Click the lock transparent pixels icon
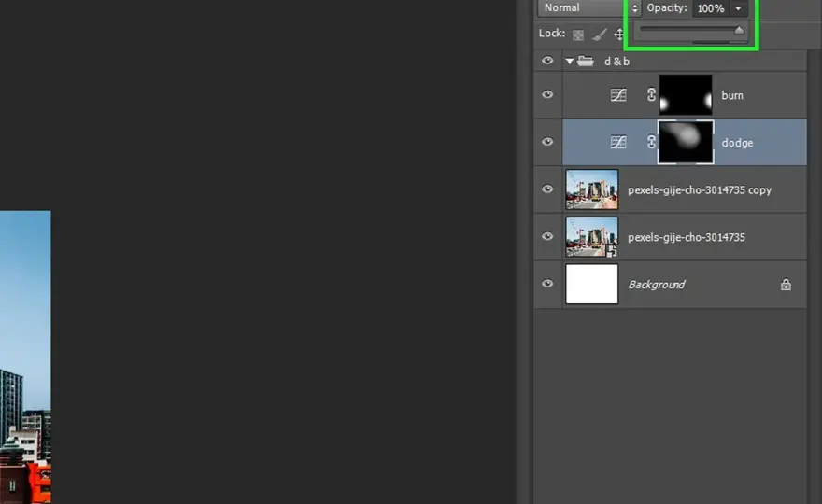 [x=577, y=35]
